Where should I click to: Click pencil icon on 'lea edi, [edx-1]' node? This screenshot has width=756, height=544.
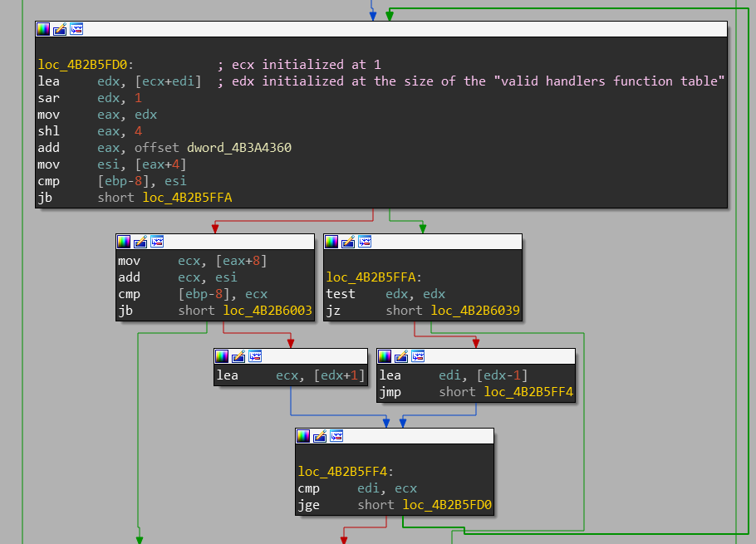pos(401,356)
